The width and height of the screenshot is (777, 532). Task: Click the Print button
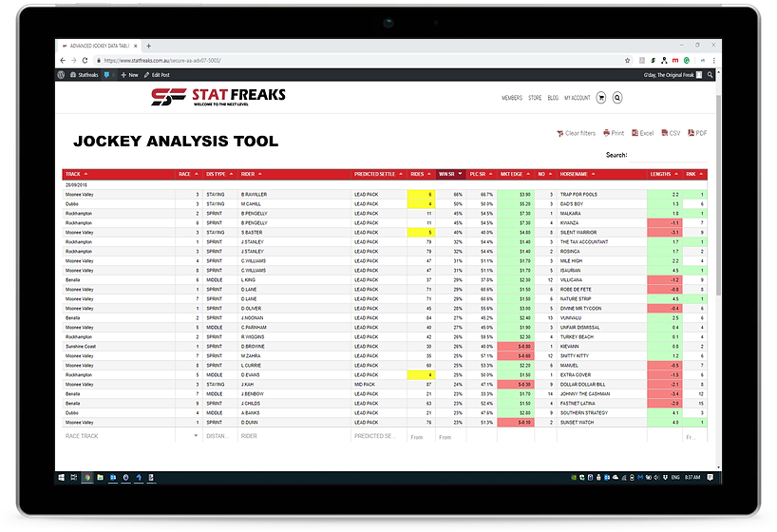tap(614, 133)
